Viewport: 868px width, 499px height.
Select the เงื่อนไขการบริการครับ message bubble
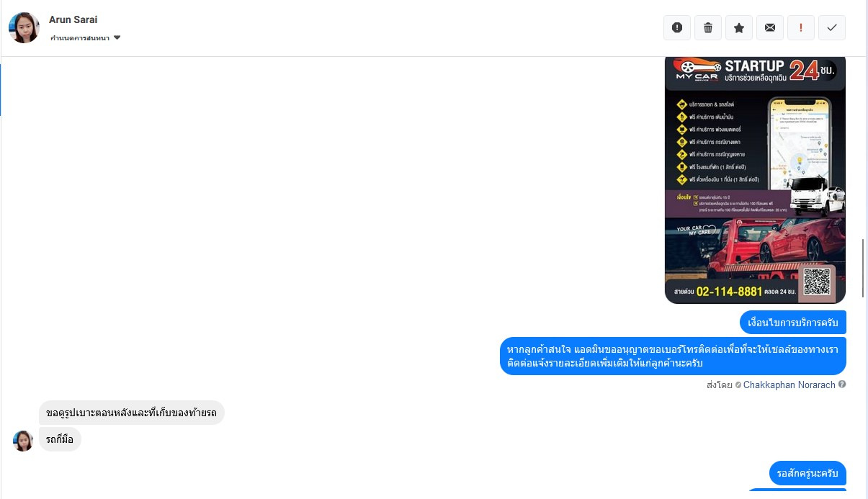click(793, 322)
